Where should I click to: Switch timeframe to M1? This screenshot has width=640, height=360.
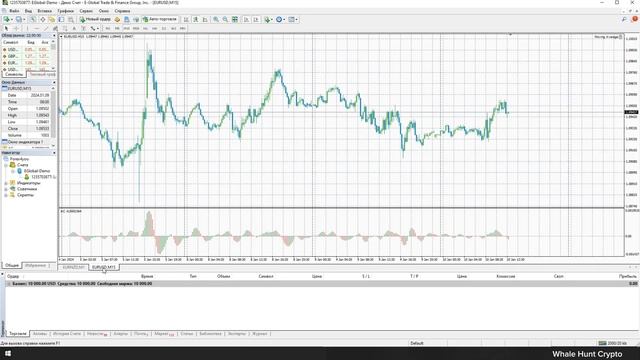coord(108,29)
